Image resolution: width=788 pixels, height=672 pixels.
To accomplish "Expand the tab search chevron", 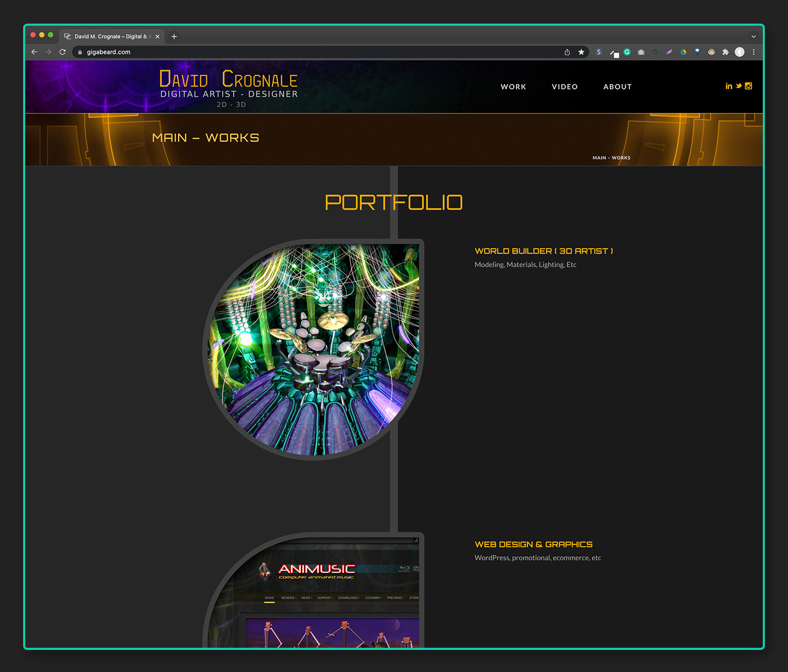I will [x=753, y=36].
